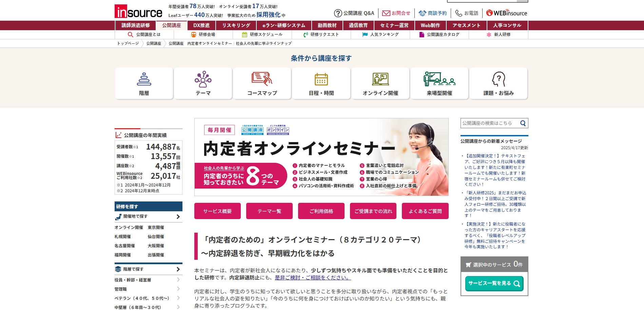Choose the オンライン開催 icon tile
Viewport: 644px width, 311px height.
click(380, 83)
